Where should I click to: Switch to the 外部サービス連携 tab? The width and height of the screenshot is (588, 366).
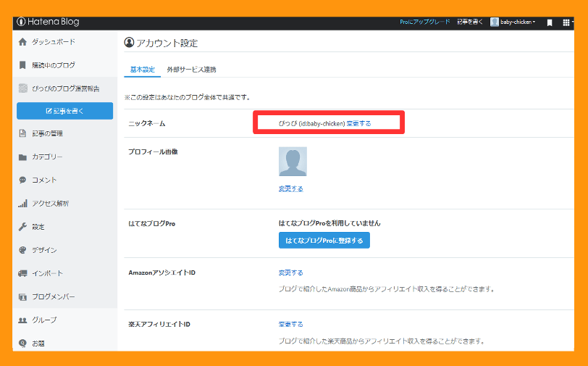191,70
